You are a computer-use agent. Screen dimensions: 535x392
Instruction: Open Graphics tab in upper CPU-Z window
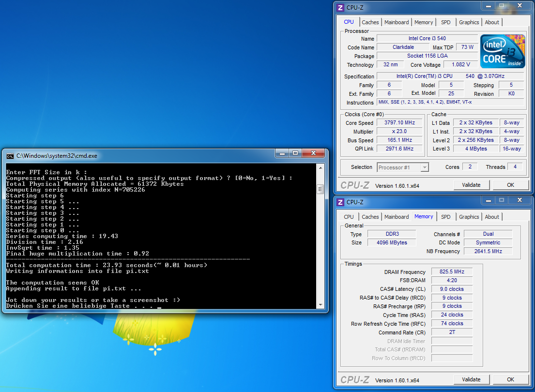pos(469,22)
